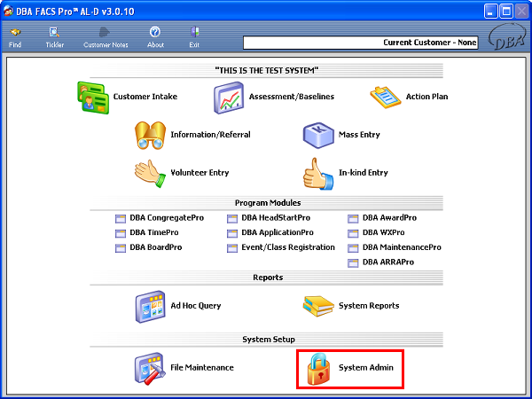Click the DBA ARRAPro window icon

(353, 263)
